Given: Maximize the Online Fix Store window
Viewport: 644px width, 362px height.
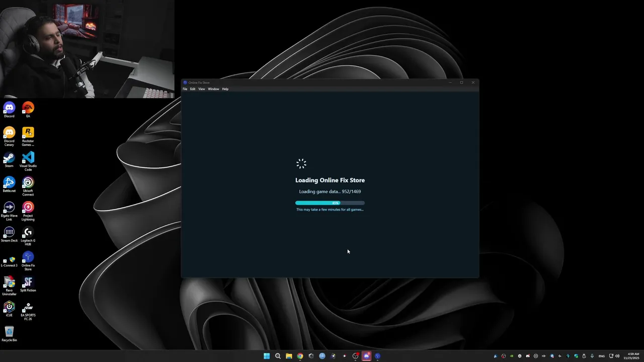Looking at the screenshot, I should [461, 82].
